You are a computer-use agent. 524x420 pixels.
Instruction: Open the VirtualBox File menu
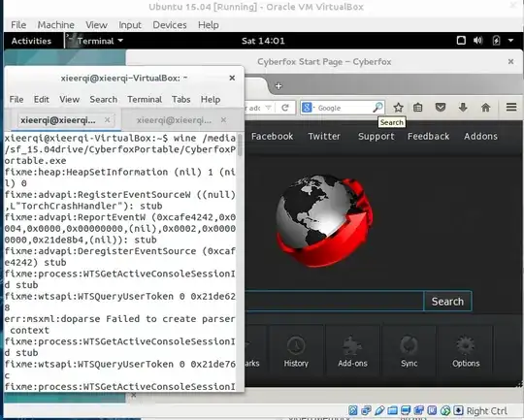point(18,24)
